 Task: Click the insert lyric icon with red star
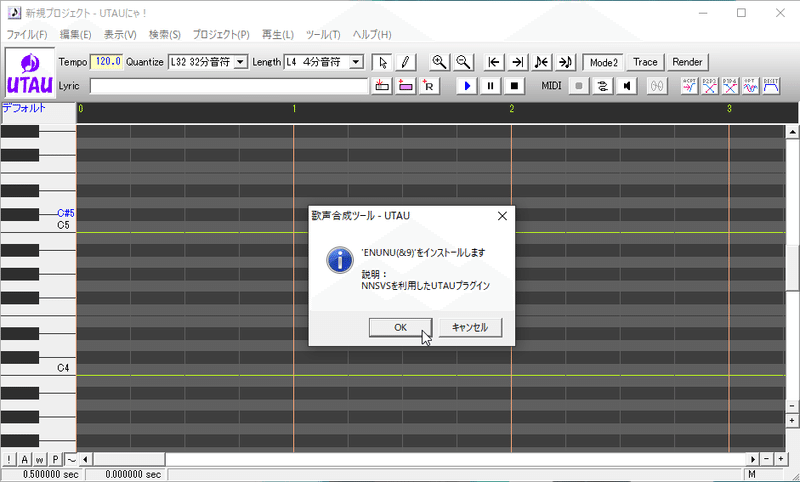(382, 86)
